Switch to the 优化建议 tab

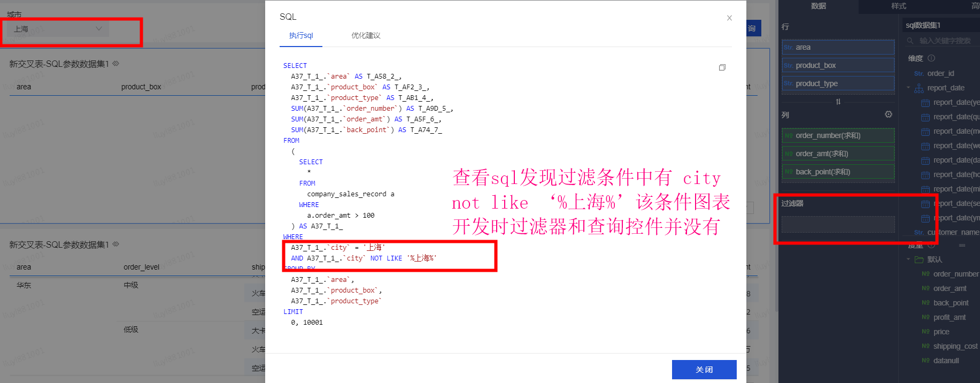tap(366, 35)
